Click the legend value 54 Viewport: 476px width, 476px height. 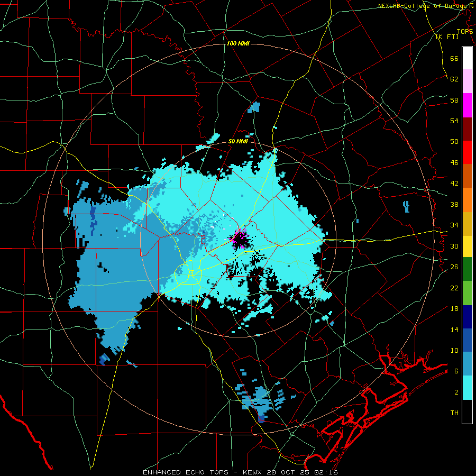[454, 121]
